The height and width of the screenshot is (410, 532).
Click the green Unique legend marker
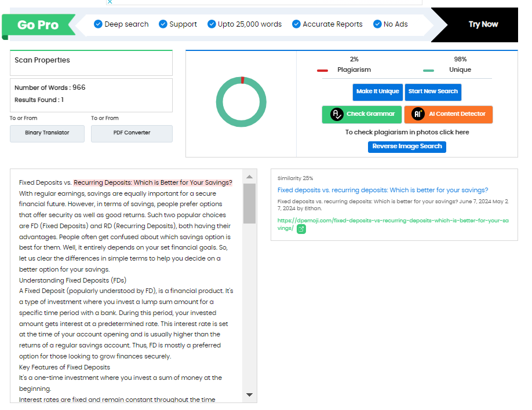(428, 71)
